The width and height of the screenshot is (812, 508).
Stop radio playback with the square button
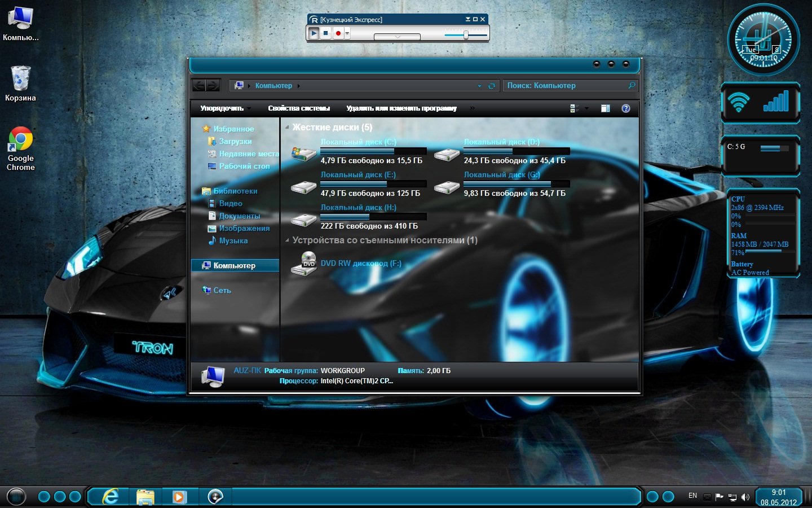tap(326, 33)
